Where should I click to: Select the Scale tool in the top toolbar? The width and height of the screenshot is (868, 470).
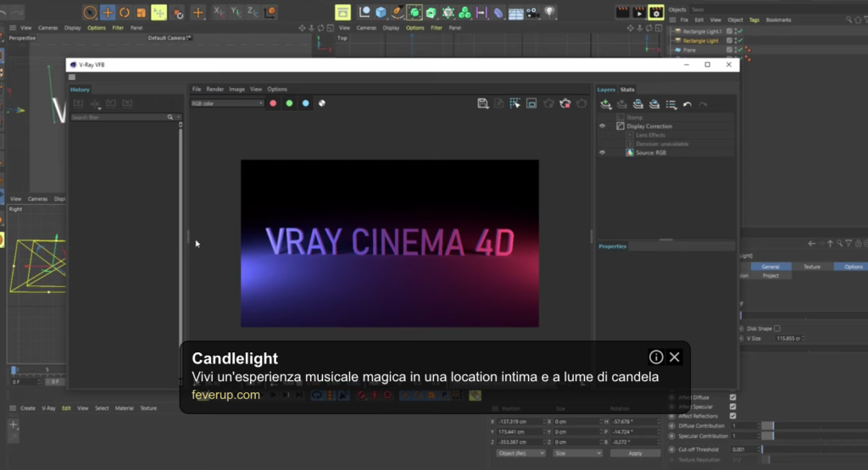[x=142, y=12]
